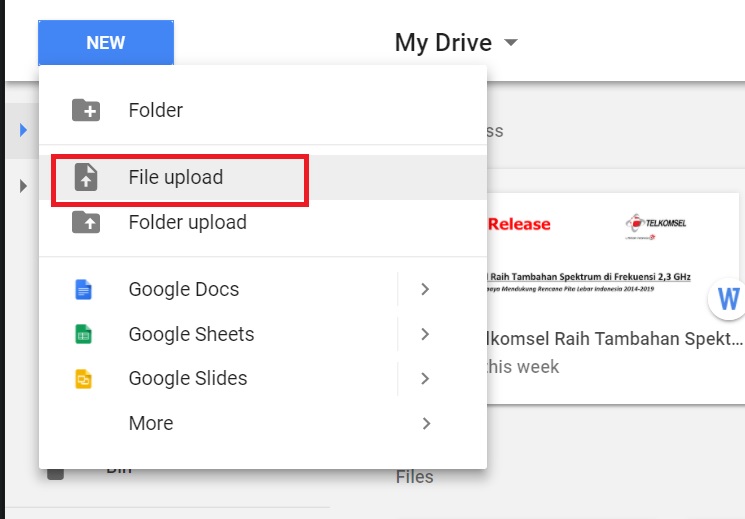Expand the Google Docs submenu chevron

click(425, 289)
